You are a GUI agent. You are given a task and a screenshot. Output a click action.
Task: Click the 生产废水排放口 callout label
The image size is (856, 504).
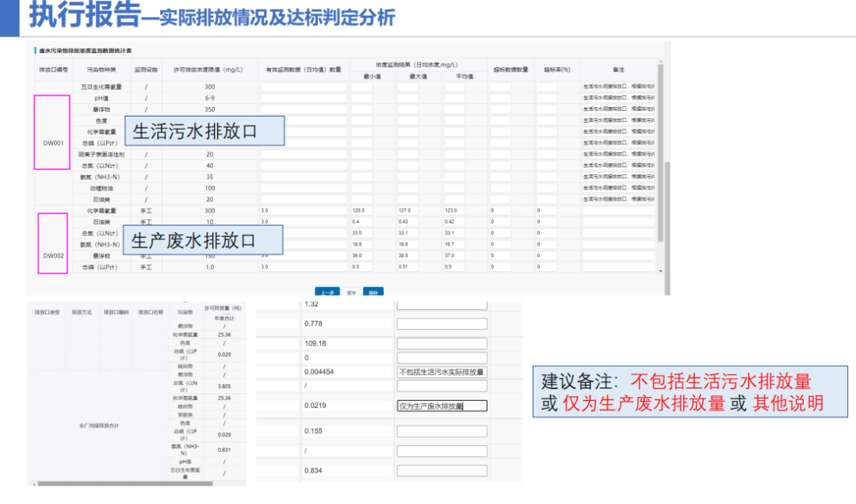coord(204,239)
